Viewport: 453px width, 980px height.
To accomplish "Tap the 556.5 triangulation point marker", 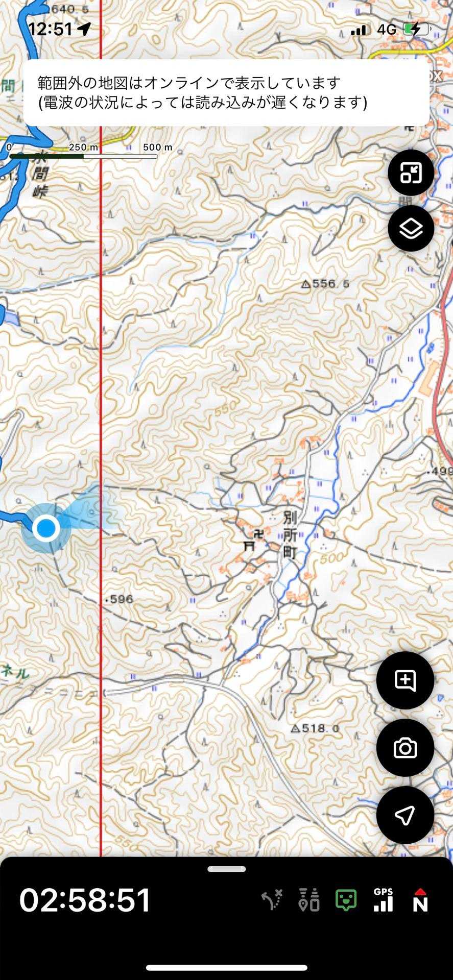I will pos(305,284).
